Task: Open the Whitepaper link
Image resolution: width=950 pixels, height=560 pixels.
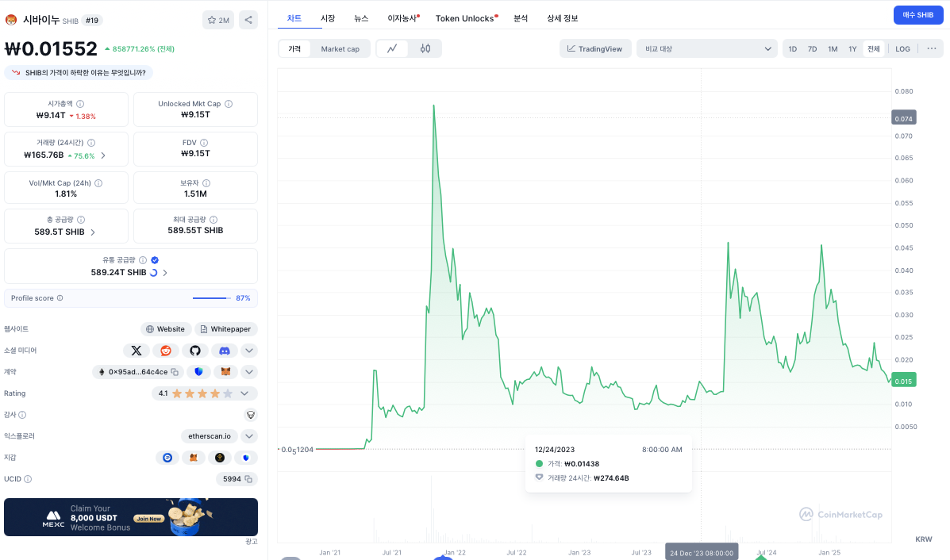Action: 226,329
